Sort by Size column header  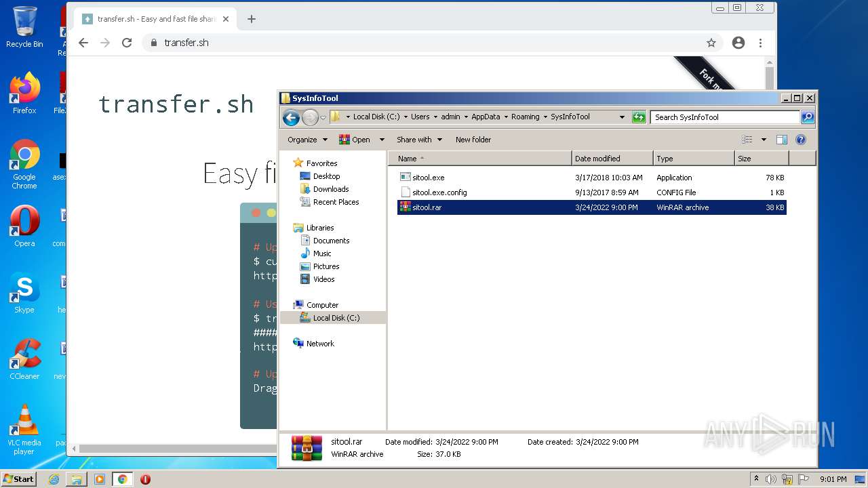click(x=762, y=159)
